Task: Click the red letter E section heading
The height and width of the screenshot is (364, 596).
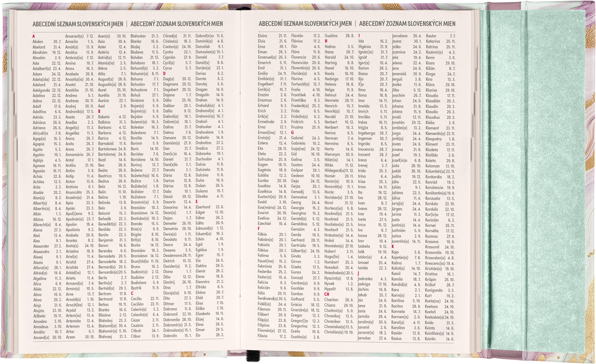Action: [197, 202]
